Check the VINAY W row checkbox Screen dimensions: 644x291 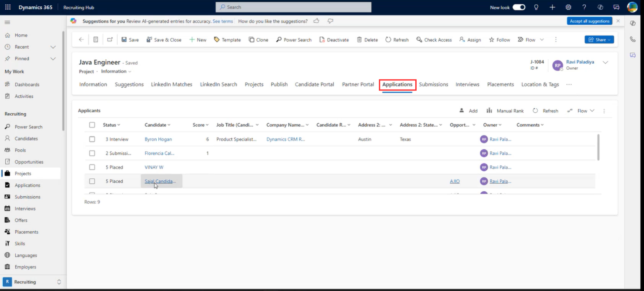pyautogui.click(x=92, y=167)
